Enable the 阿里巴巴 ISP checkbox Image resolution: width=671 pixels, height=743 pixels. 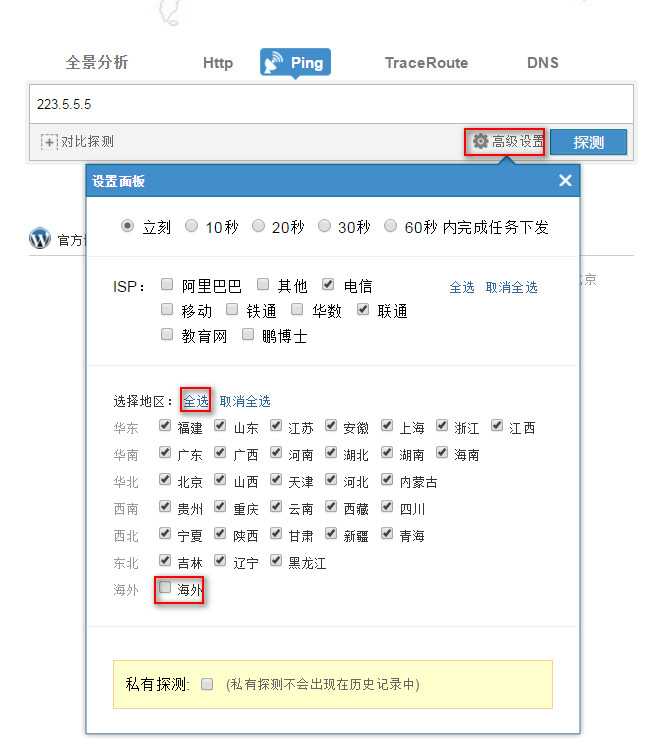pos(167,285)
